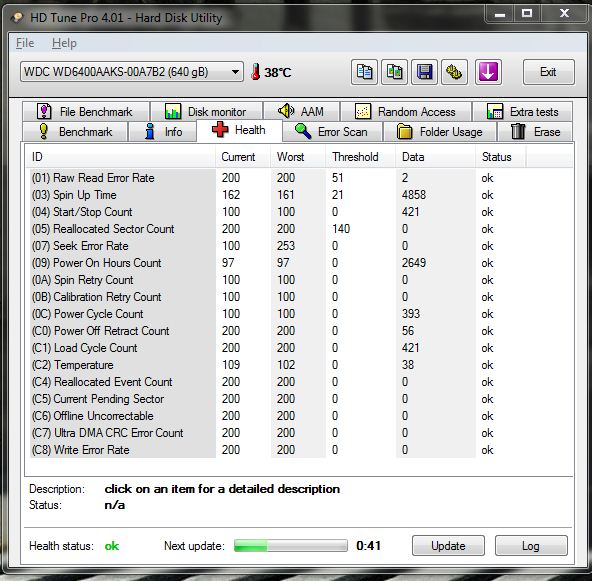The height and width of the screenshot is (581, 592).
Task: Switch to the File Benchmark tab
Action: coord(85,112)
